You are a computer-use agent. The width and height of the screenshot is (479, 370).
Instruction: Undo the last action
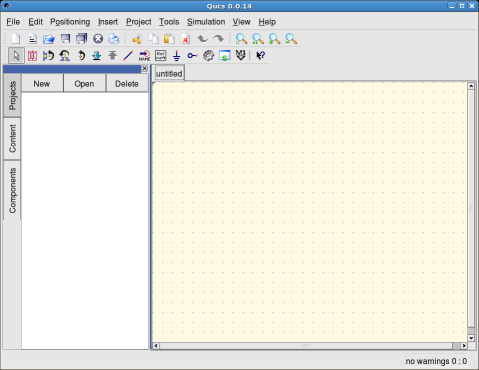[202, 39]
